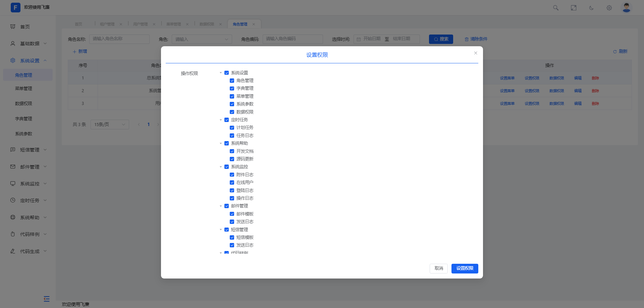
Task: Click the 取消 cancel button
Action: tap(438, 268)
